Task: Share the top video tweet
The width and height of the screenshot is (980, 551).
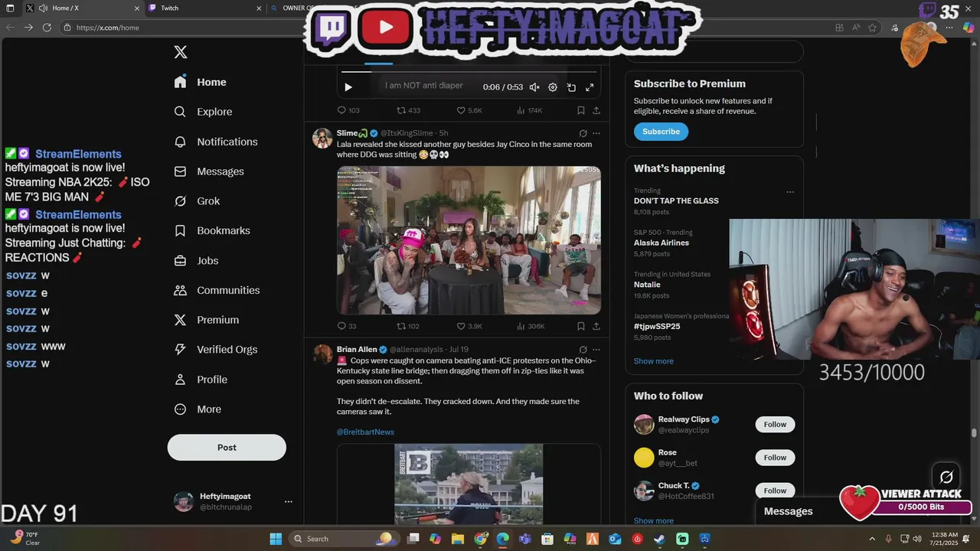Action: (x=596, y=110)
